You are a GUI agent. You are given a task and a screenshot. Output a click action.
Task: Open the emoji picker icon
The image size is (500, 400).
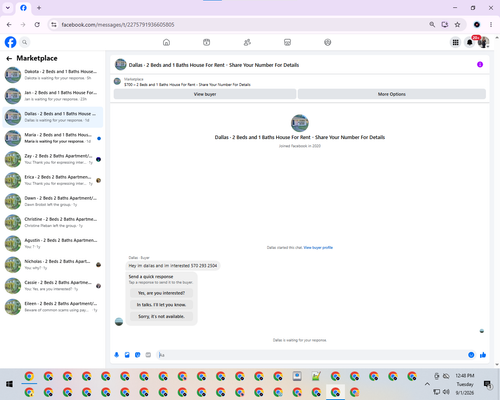tap(471, 355)
